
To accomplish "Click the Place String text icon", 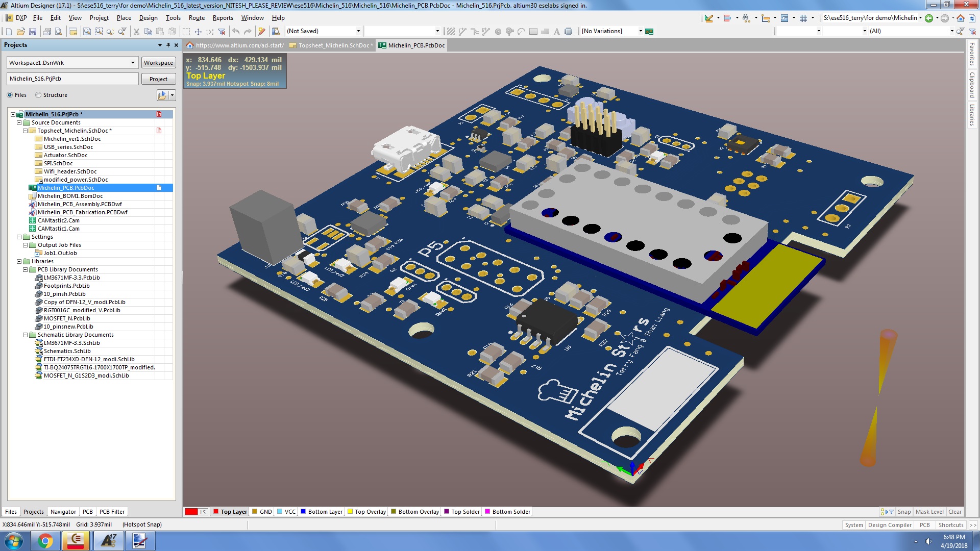I will (556, 32).
